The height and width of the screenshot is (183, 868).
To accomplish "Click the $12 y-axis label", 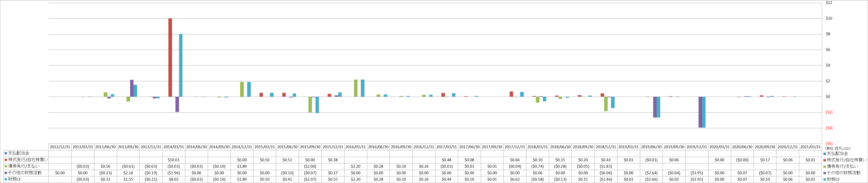I will click(829, 3).
